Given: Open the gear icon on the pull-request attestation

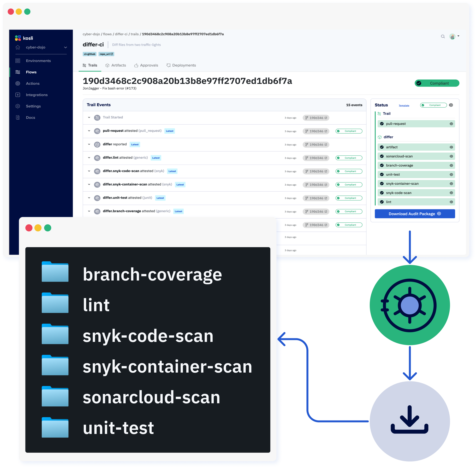Looking at the screenshot, I should point(451,124).
